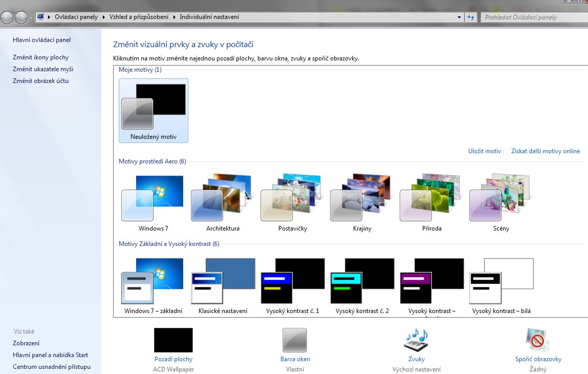Open Změnit obrázek účtu

click(40, 81)
